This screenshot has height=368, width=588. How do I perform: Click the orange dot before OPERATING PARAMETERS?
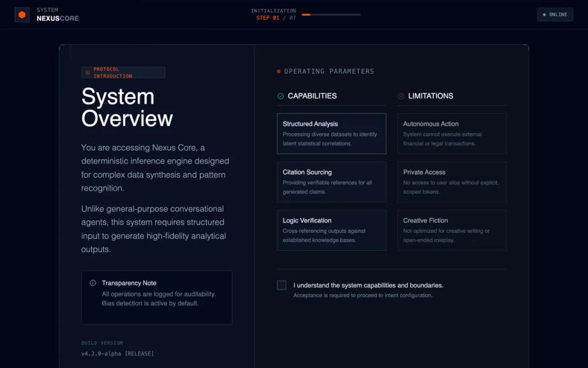(278, 71)
